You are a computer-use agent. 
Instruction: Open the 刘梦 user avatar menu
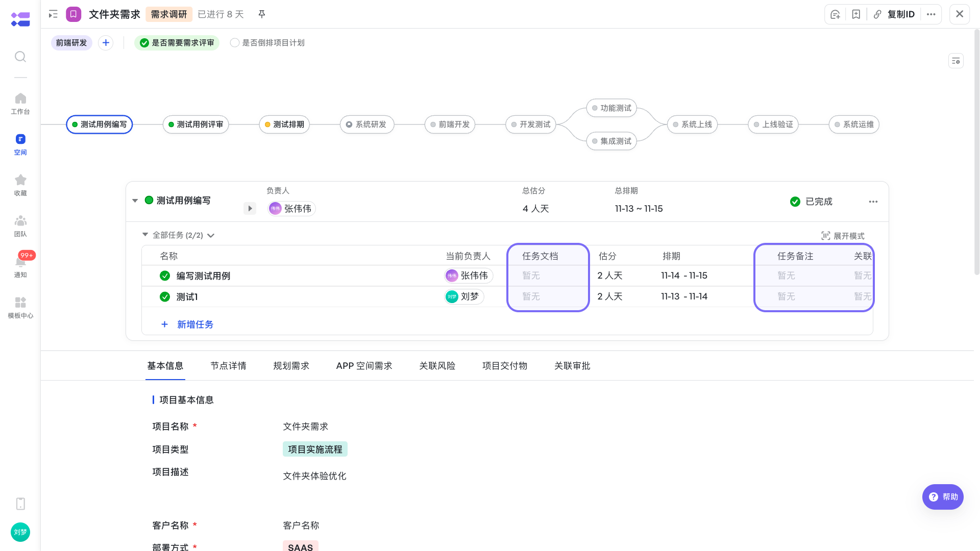(20, 532)
